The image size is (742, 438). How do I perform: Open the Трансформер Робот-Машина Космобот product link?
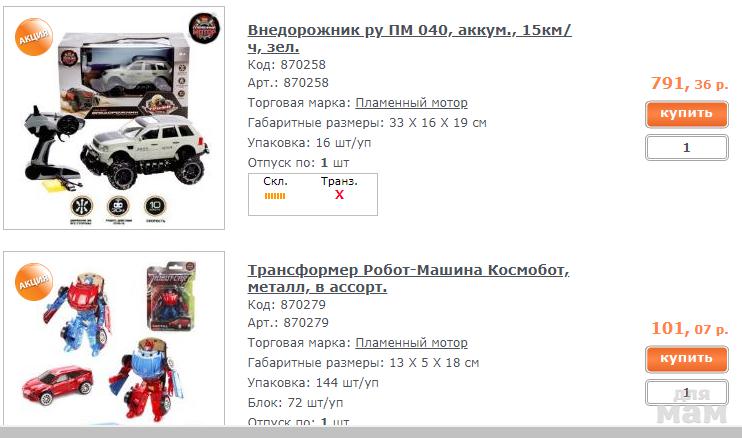click(x=408, y=278)
